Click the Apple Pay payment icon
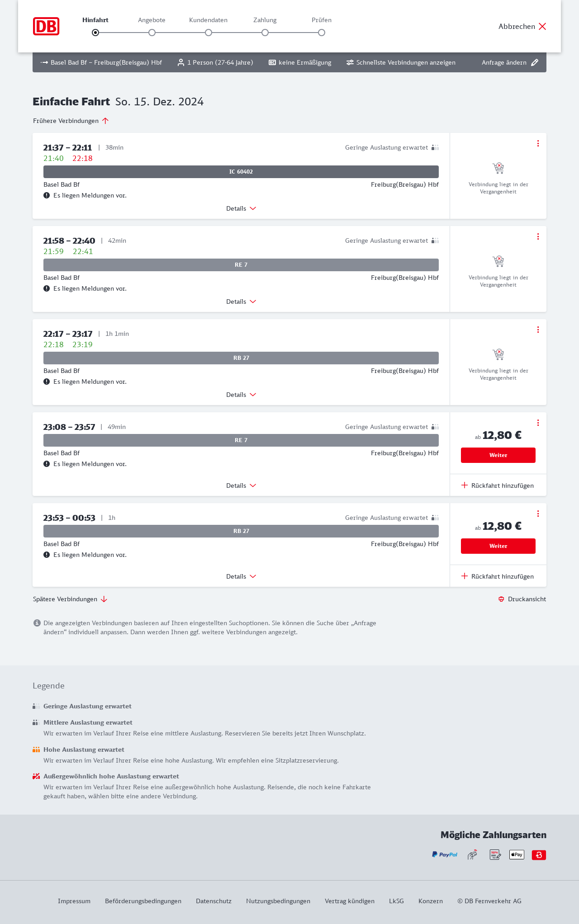Viewport: 579px width, 924px height. (517, 854)
